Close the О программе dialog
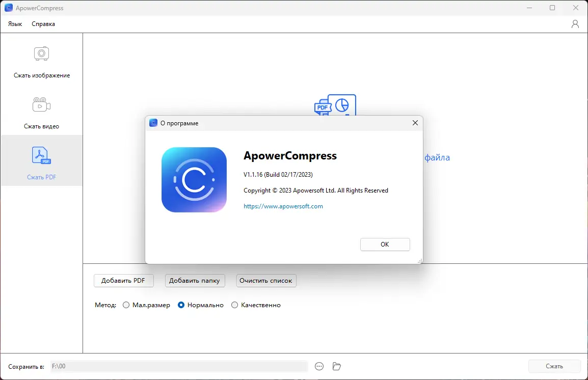Screen dimensions: 588x380 (x=415, y=123)
